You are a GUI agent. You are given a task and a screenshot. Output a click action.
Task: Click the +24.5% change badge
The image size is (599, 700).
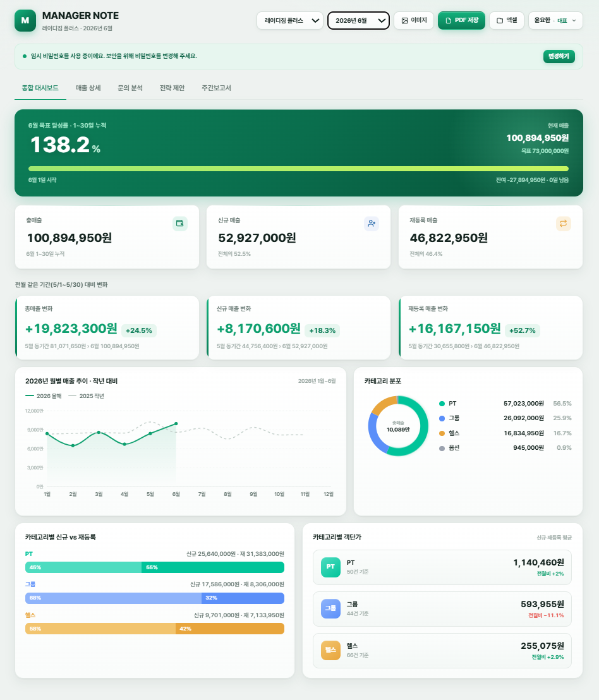click(139, 331)
